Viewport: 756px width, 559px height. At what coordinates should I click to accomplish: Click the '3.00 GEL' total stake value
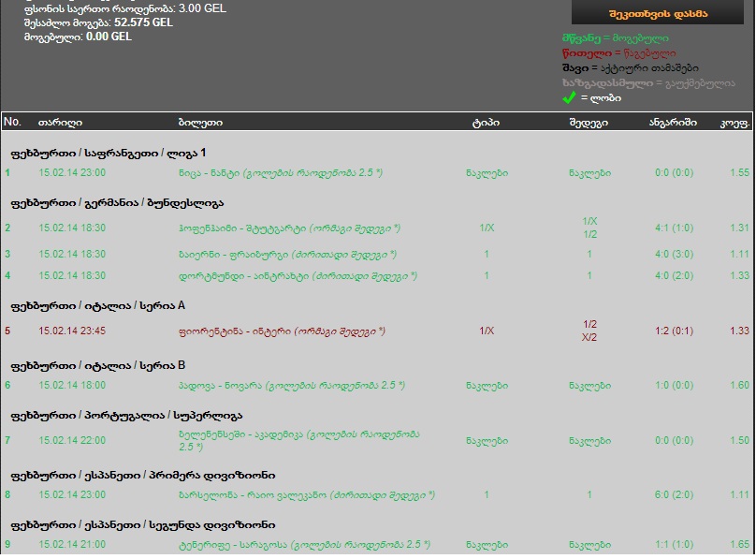202,8
